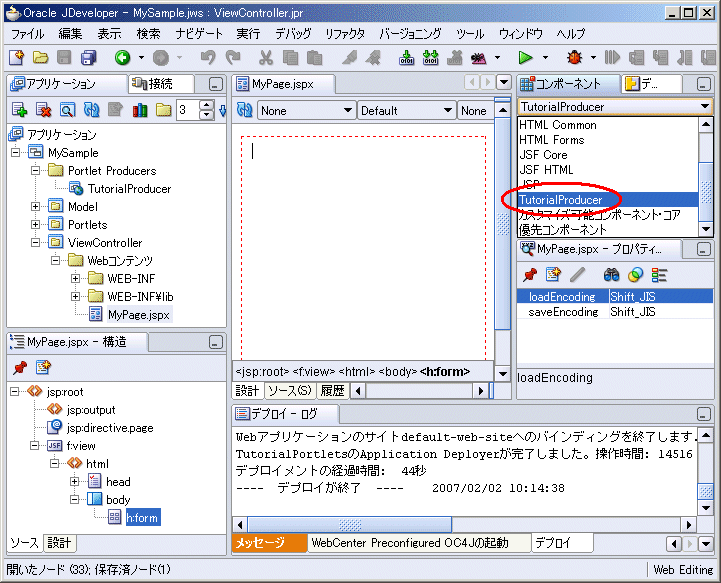
Task: Click the yellow folder icon in navigator toolbar
Action: click(x=163, y=110)
